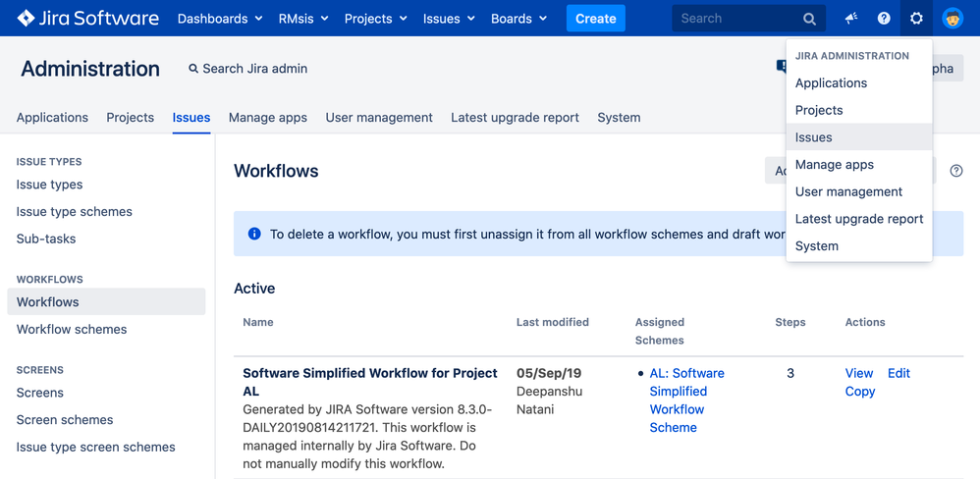The image size is (980, 479).
Task: Click the Last modified column header
Action: pyautogui.click(x=553, y=322)
